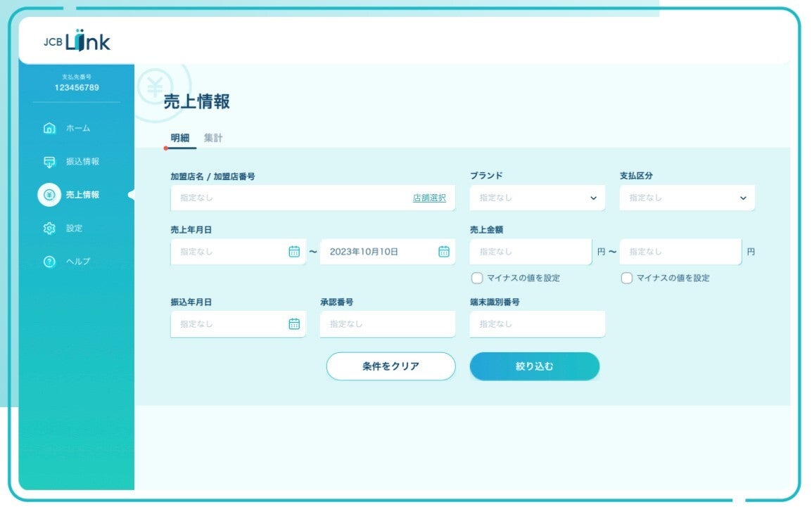Click the 端末識別番号 input field
The height and width of the screenshot is (514, 812).
(x=537, y=324)
